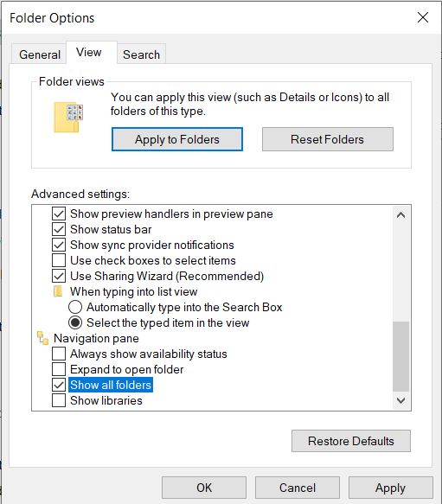Click Apply to Folders button
The image size is (442, 504).
177,139
